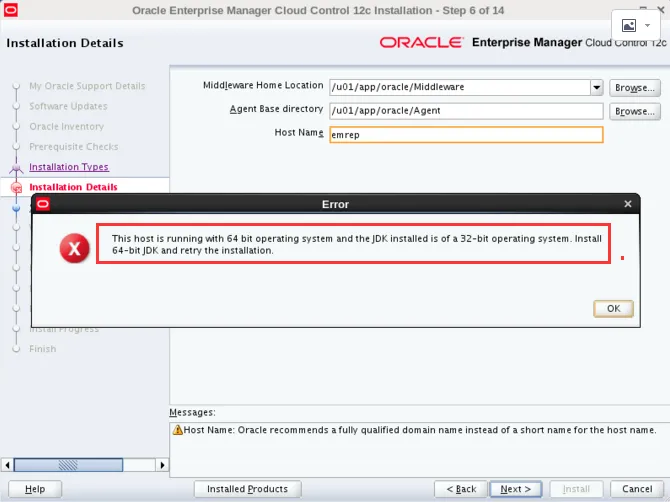Click the red X error icon
670x502 pixels.
point(74,248)
